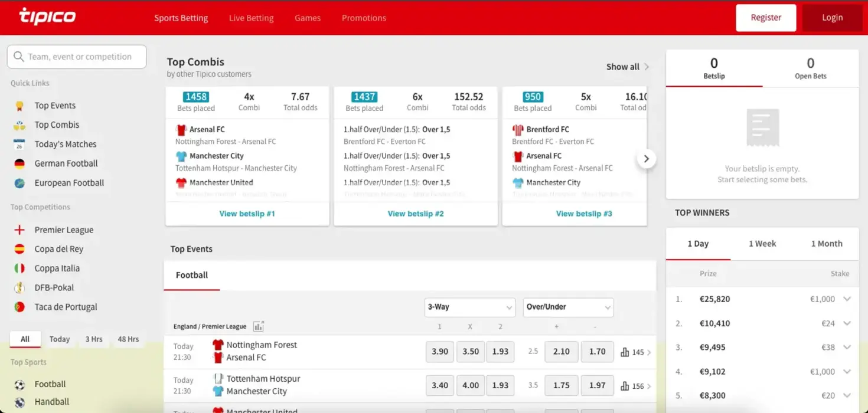Open the Over/Under market dropdown
Image resolution: width=868 pixels, height=413 pixels.
568,307
